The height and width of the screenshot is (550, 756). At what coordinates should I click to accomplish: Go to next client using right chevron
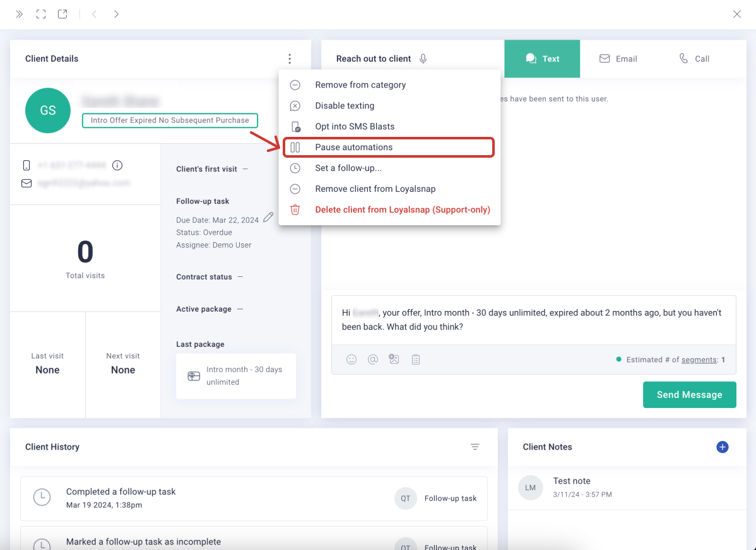(116, 14)
